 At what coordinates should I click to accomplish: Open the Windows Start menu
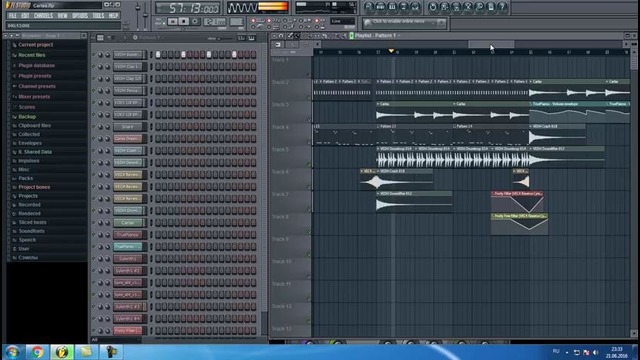coord(12,352)
